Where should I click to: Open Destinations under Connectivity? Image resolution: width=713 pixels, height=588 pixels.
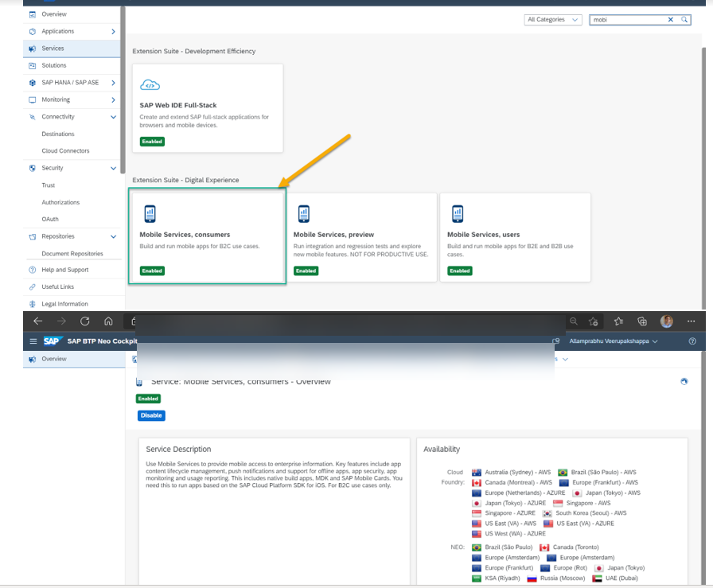58,134
